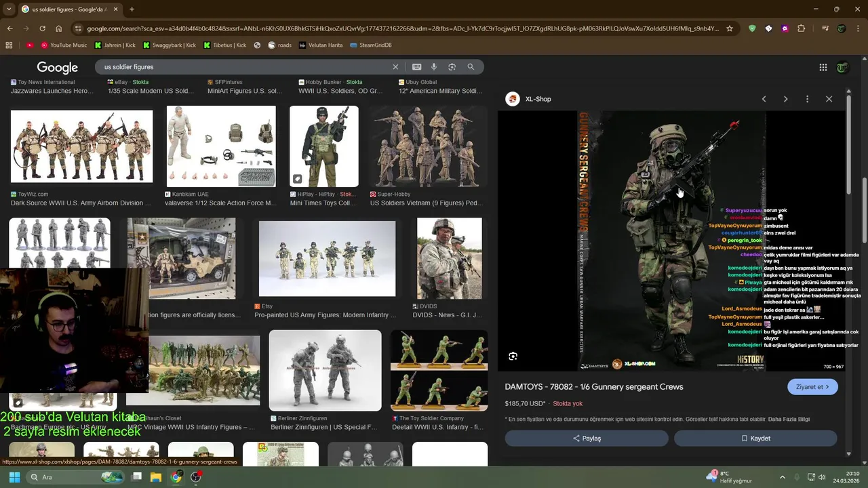Open the Etsy pre-painted US Army figures thumbnail
Image resolution: width=868 pixels, height=488 pixels.
point(327,258)
